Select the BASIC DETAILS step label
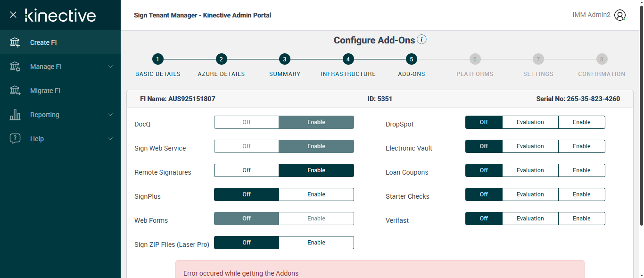Image resolution: width=644 pixels, height=278 pixels. pyautogui.click(x=158, y=74)
